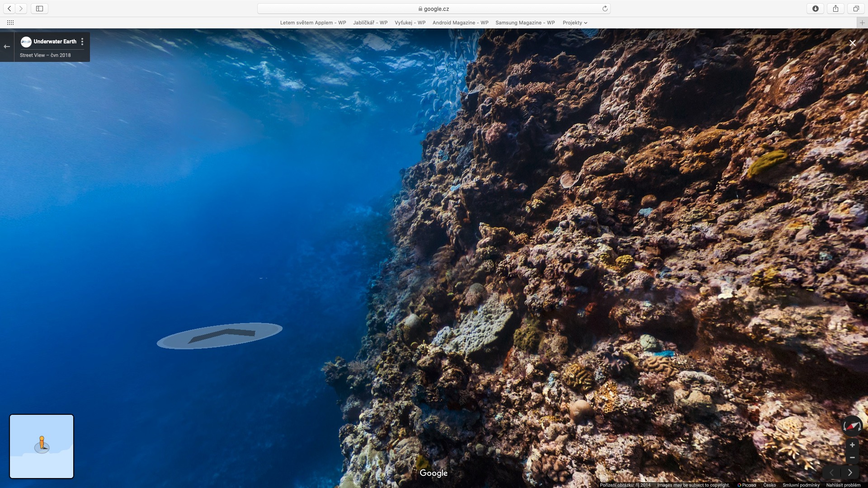Click the minimap thumbnail with Pegman

tap(42, 446)
